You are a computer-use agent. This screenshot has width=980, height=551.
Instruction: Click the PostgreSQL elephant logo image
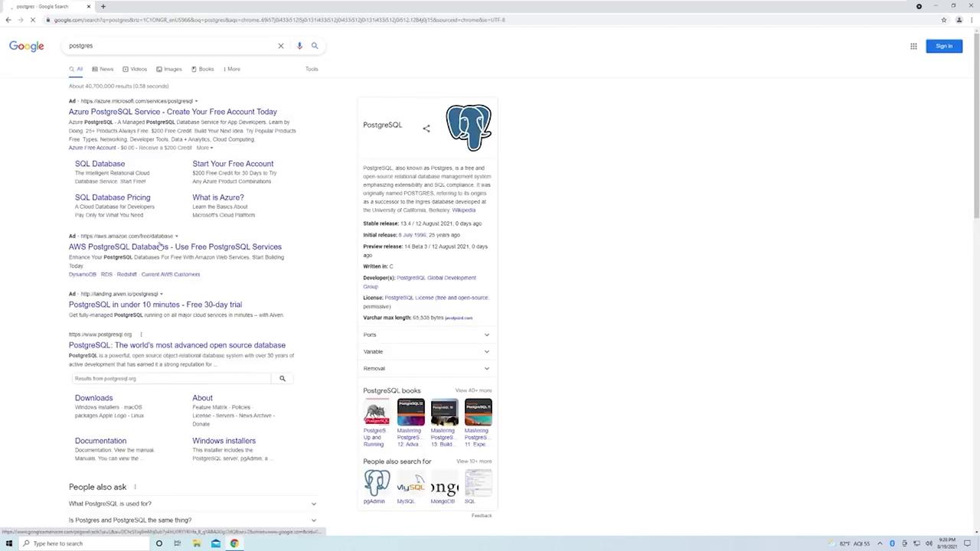coord(469,128)
